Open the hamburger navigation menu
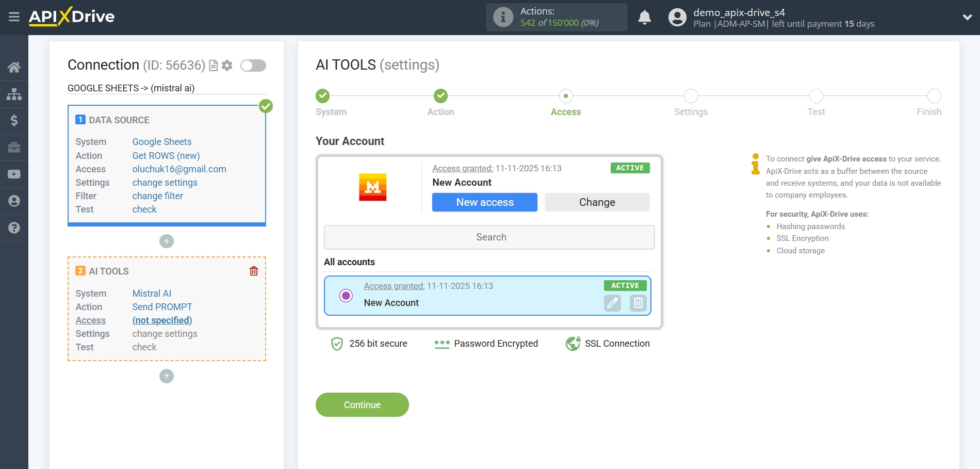 pos(14,17)
